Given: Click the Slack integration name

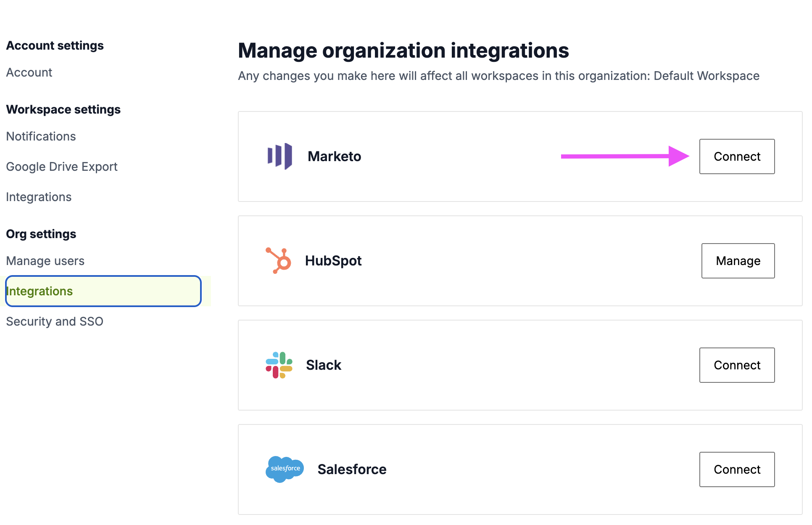Looking at the screenshot, I should coord(324,365).
